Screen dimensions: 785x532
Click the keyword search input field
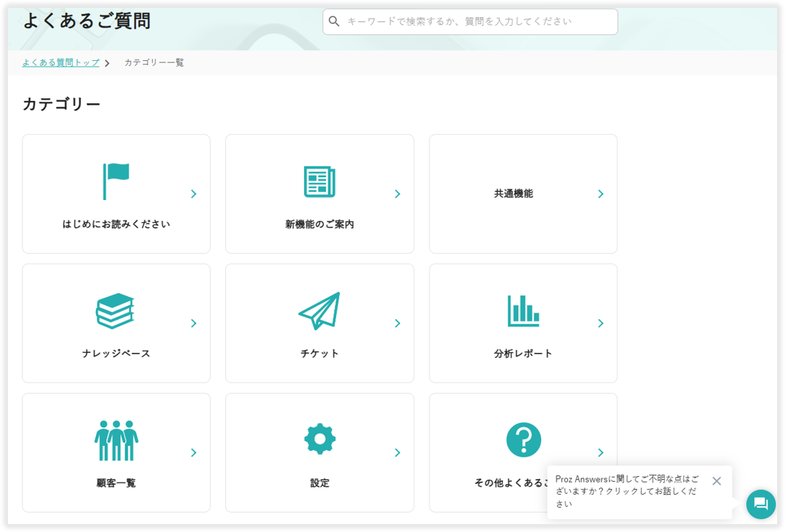tap(477, 22)
